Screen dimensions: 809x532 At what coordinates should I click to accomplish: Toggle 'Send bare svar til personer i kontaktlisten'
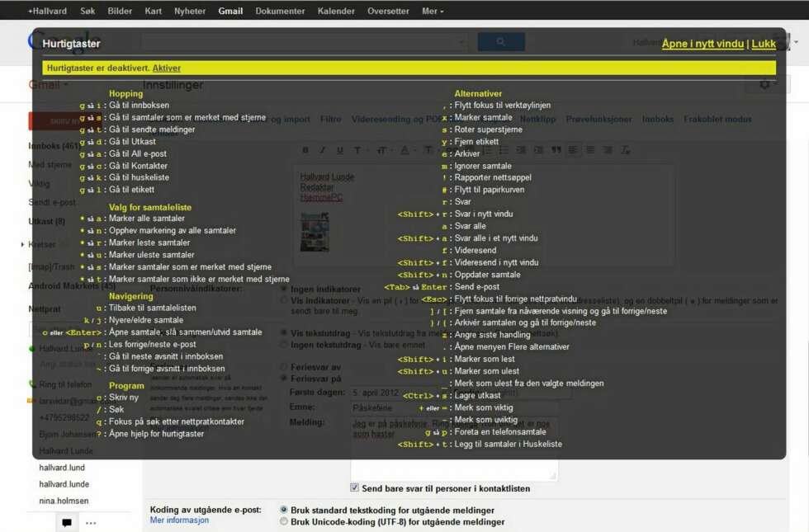[x=354, y=487]
